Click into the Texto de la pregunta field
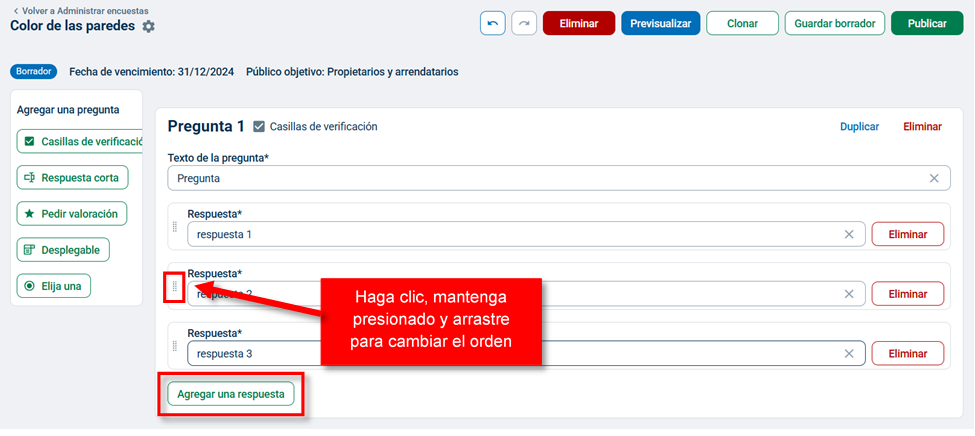Screen dimensions: 975x436 558,179
